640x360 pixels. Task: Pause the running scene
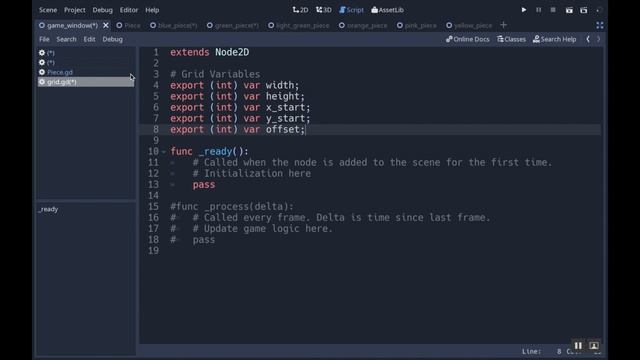538,10
